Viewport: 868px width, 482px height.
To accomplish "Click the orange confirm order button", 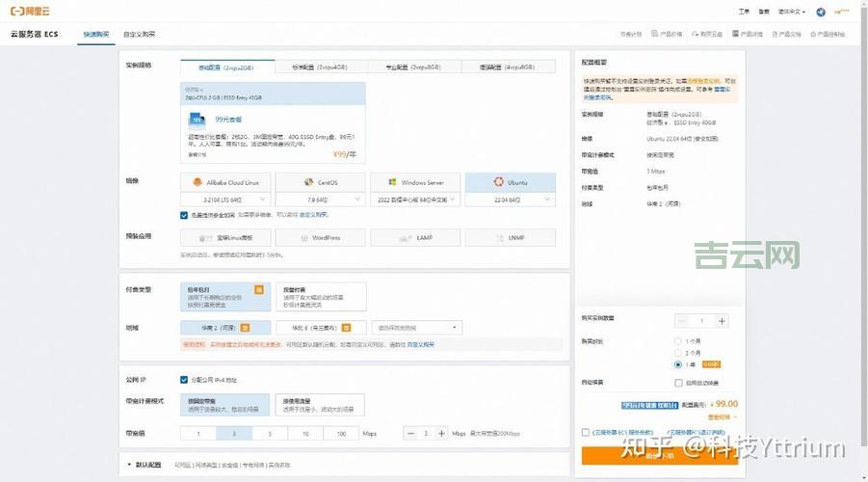I will click(x=659, y=455).
